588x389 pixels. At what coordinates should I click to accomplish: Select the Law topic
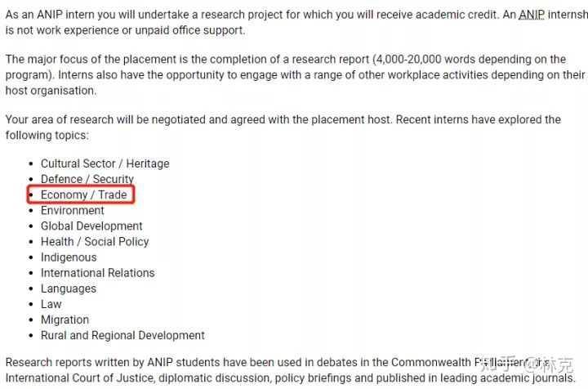[51, 304]
